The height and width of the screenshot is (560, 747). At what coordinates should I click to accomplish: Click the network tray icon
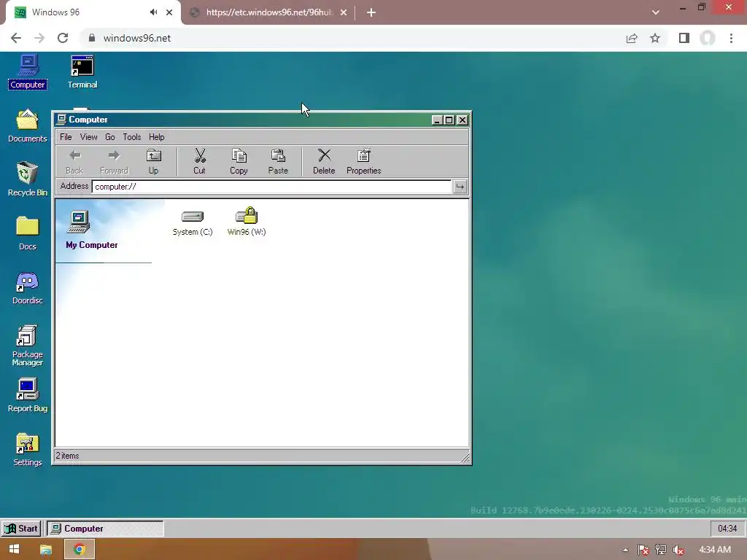[661, 550]
